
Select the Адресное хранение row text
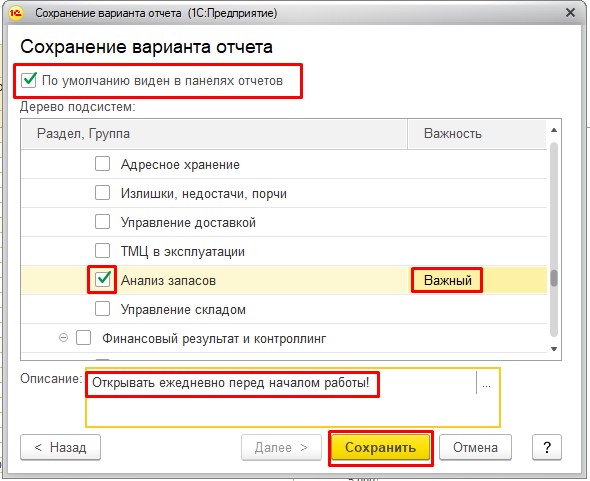point(180,164)
